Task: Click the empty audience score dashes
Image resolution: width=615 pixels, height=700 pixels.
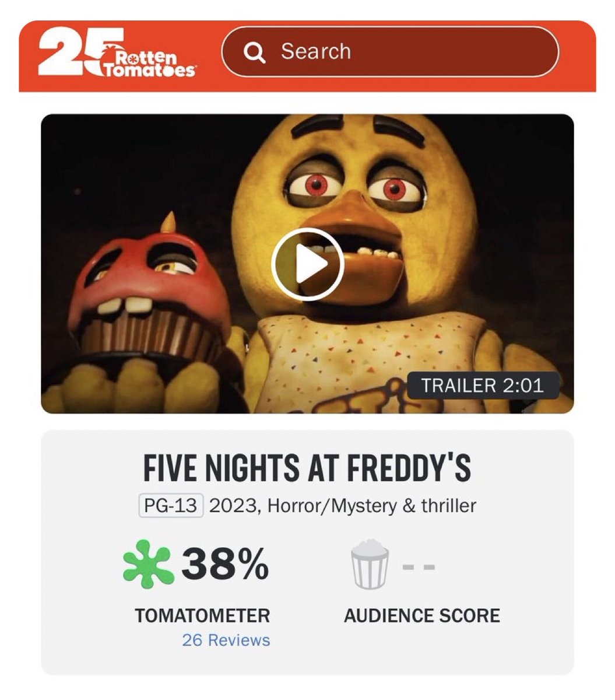Action: click(x=419, y=566)
